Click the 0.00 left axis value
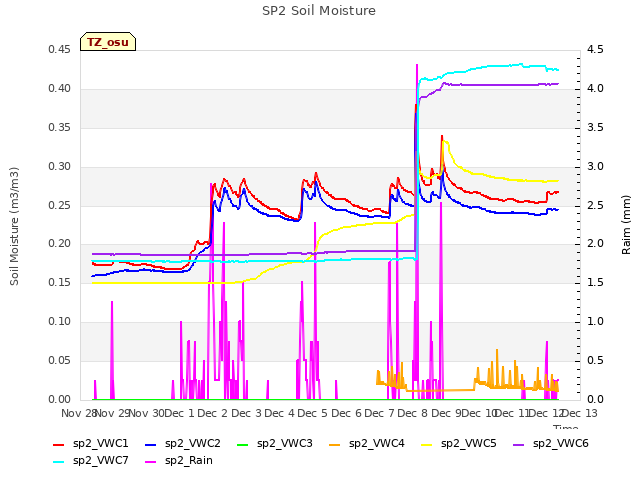The width and height of the screenshot is (640, 480). 59,399
